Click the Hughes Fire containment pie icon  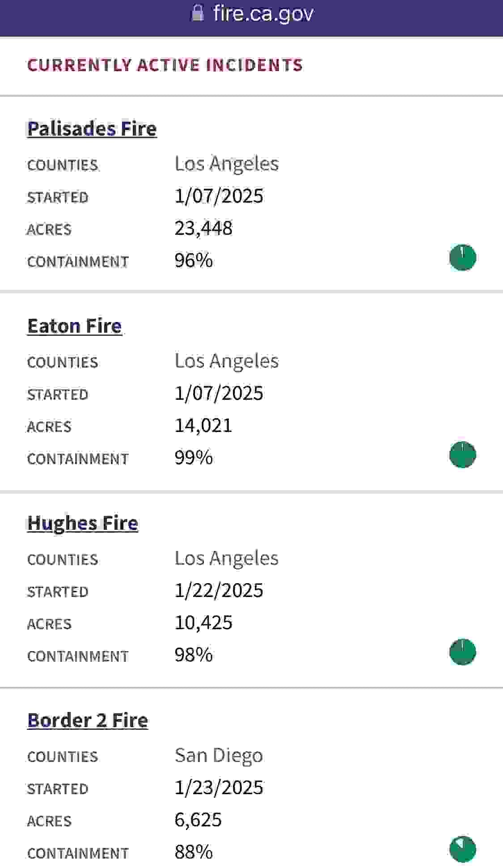(x=463, y=652)
